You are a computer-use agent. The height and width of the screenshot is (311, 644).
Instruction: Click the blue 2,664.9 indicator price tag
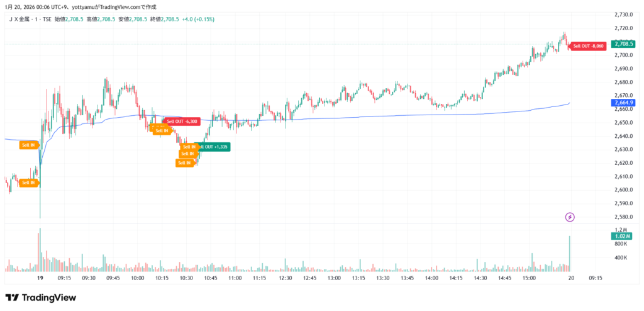point(623,103)
